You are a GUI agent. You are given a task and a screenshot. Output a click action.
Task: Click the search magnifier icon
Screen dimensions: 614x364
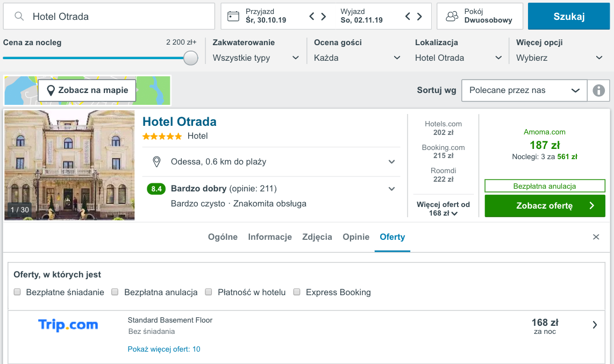click(x=19, y=16)
